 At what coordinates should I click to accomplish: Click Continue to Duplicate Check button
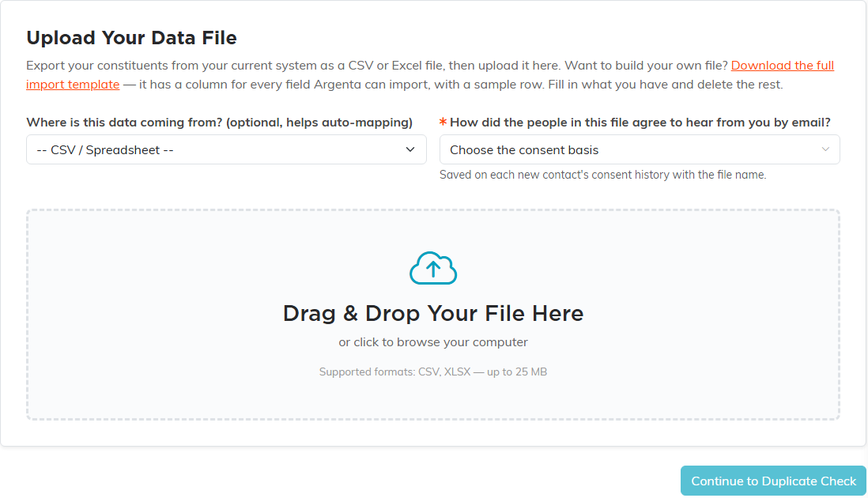coord(773,481)
